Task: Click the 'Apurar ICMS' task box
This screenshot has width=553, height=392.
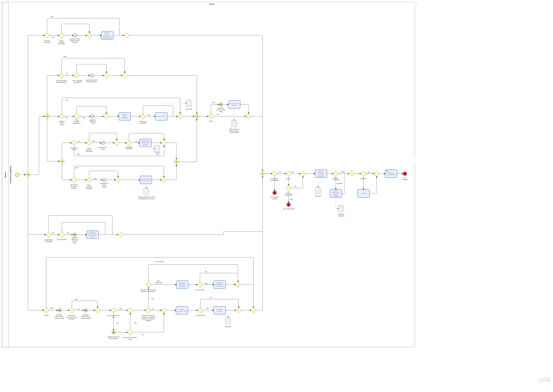Action: point(161,116)
